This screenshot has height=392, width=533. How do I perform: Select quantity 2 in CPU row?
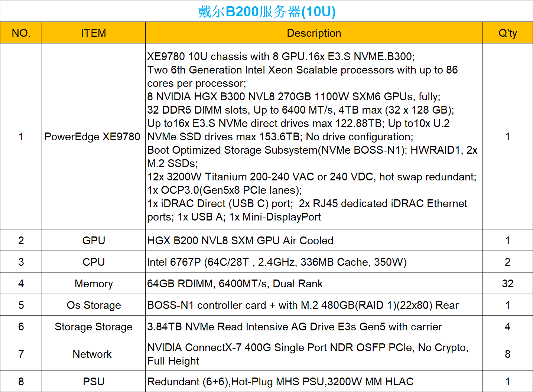point(508,262)
